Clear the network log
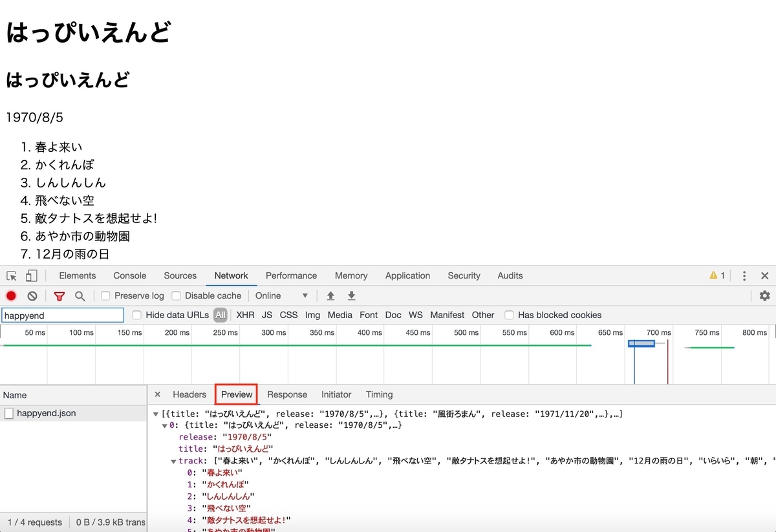The width and height of the screenshot is (776, 532). tap(32, 296)
